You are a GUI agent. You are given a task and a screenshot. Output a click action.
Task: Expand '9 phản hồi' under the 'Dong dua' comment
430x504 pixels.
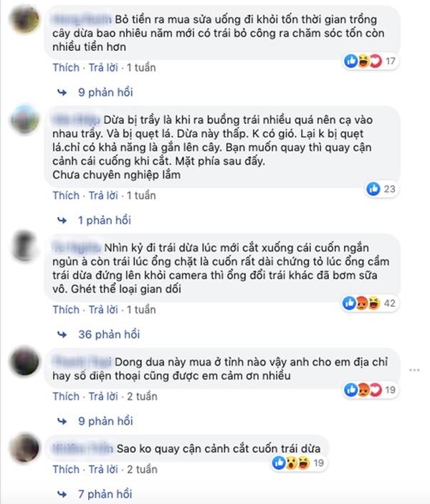pos(105,421)
